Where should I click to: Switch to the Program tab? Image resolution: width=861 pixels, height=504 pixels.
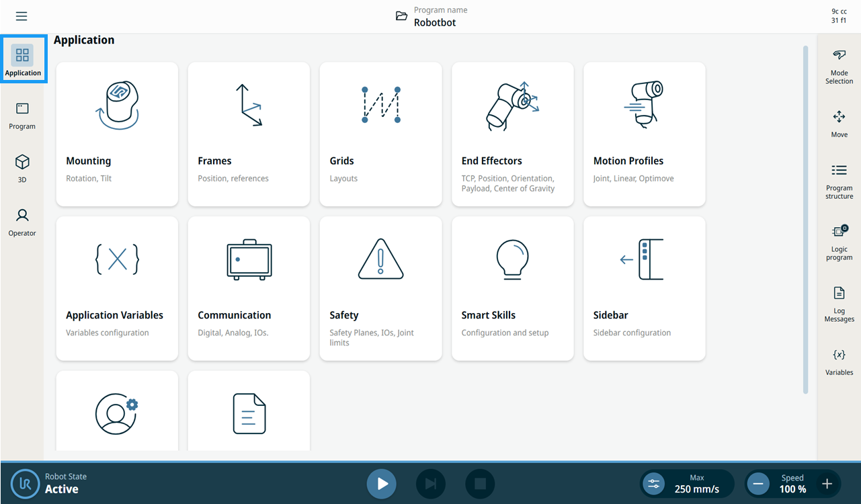pyautogui.click(x=22, y=116)
